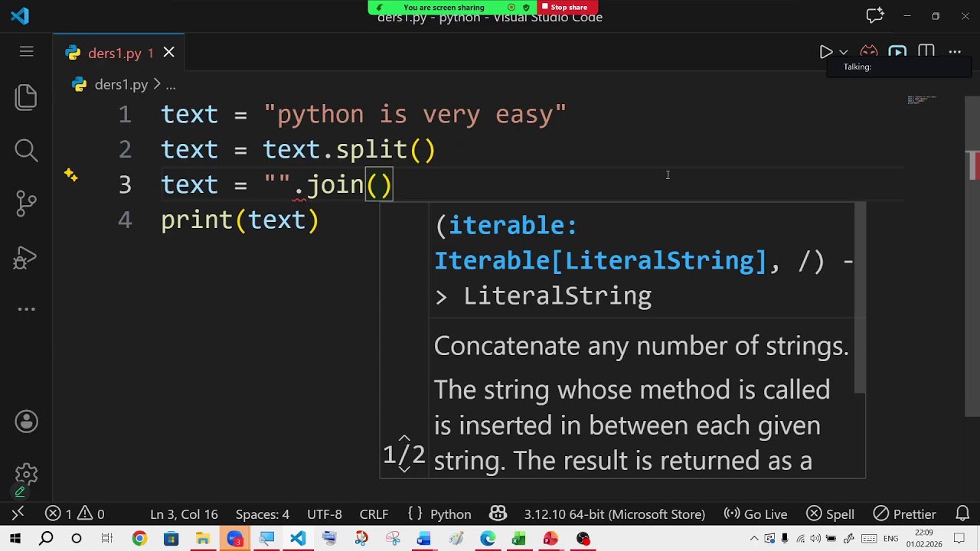This screenshot has height=551, width=980.
Task: Start Go Live server
Action: pyautogui.click(x=756, y=514)
